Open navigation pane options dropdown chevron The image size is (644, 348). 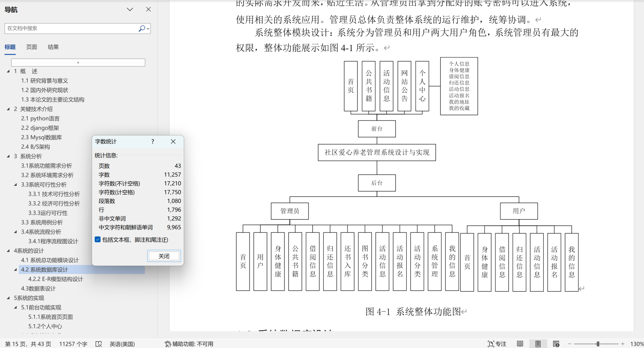click(x=130, y=9)
